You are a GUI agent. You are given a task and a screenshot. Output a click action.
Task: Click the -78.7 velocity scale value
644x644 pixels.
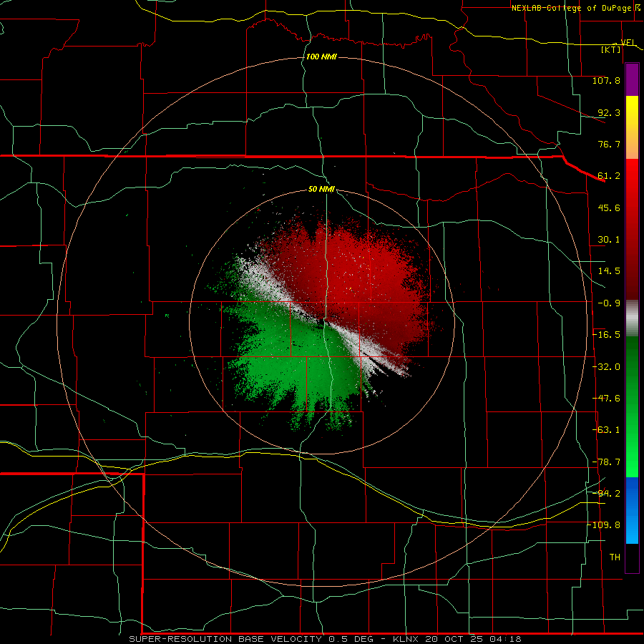607,462
